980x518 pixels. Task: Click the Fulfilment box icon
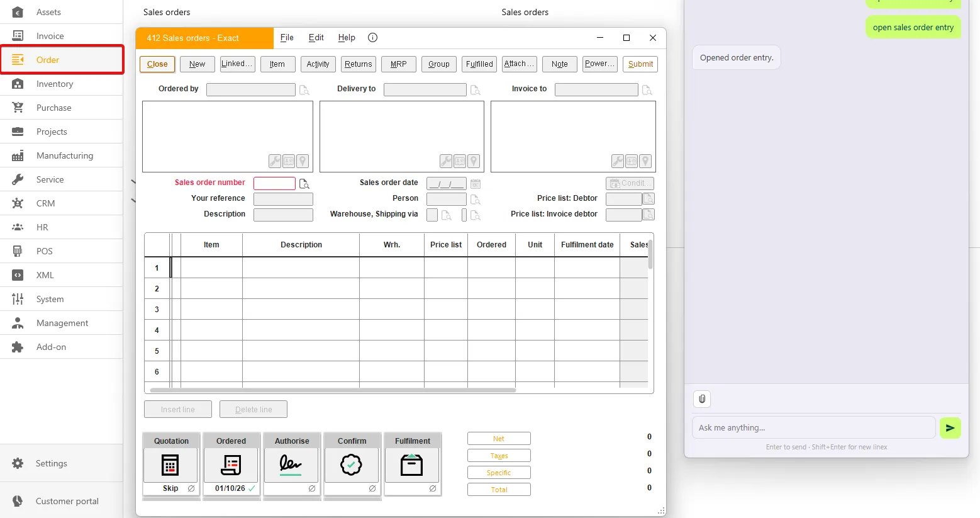click(x=412, y=465)
